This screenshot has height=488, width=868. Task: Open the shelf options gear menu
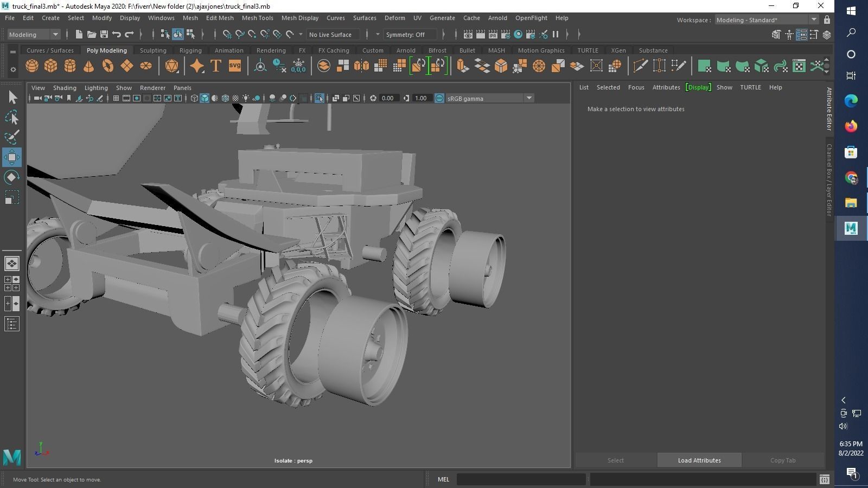point(13,69)
